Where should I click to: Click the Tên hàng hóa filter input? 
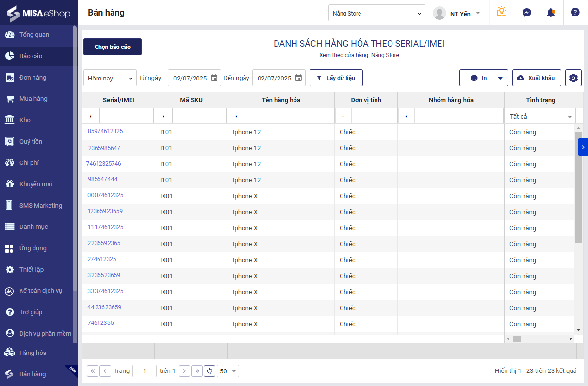[x=289, y=117]
